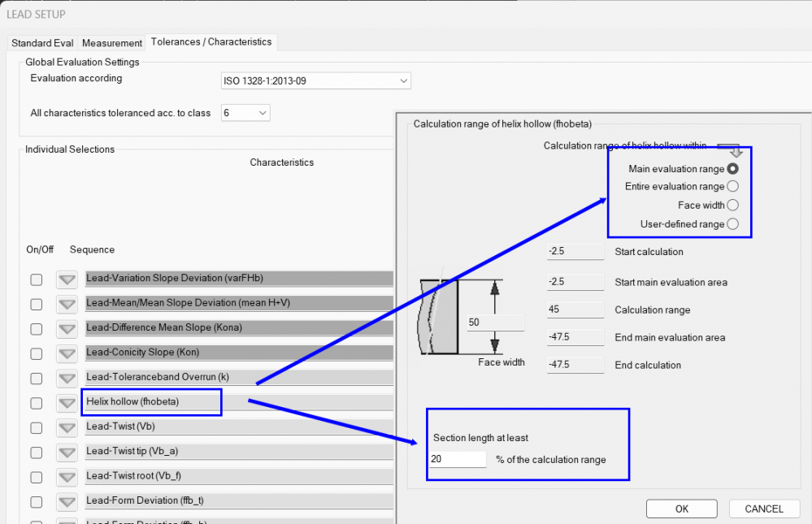Click sequence arrow beside Lead-Difference Mean Slope

[67, 328]
